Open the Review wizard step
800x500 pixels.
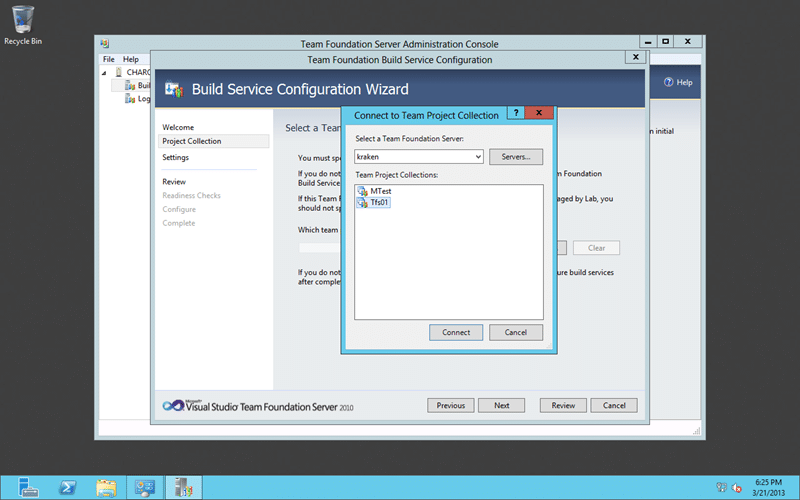[174, 182]
